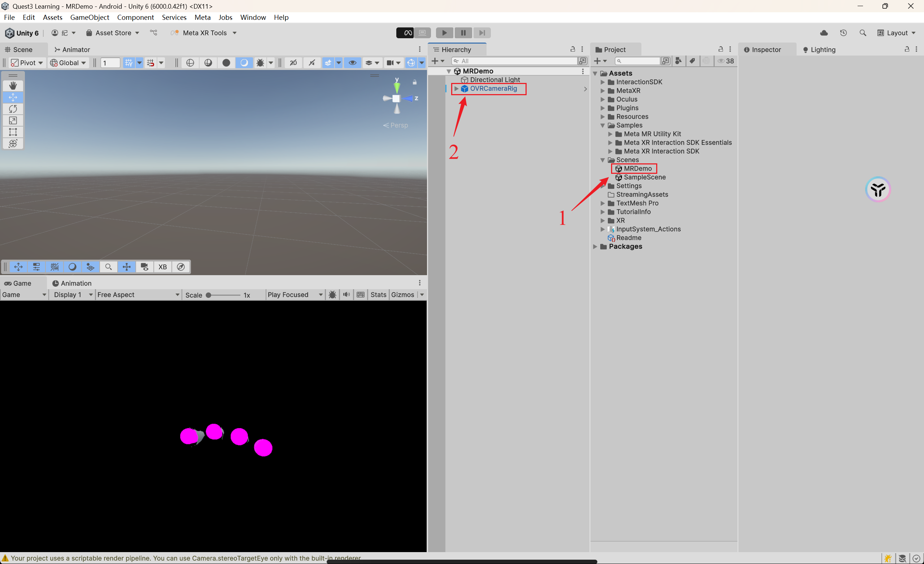Image resolution: width=924 pixels, height=564 pixels.
Task: Click the Pause button
Action: (463, 32)
